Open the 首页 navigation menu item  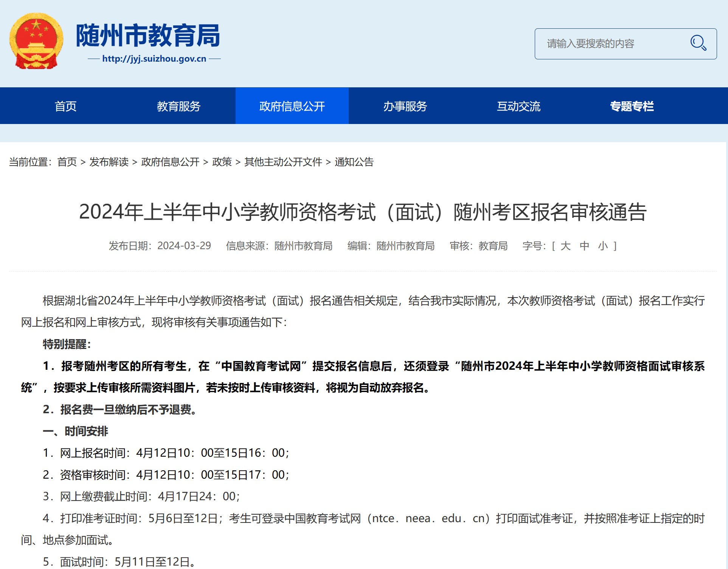[66, 106]
